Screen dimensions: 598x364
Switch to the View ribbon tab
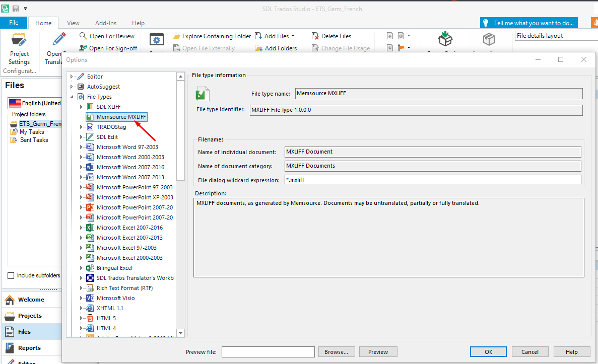coord(73,23)
